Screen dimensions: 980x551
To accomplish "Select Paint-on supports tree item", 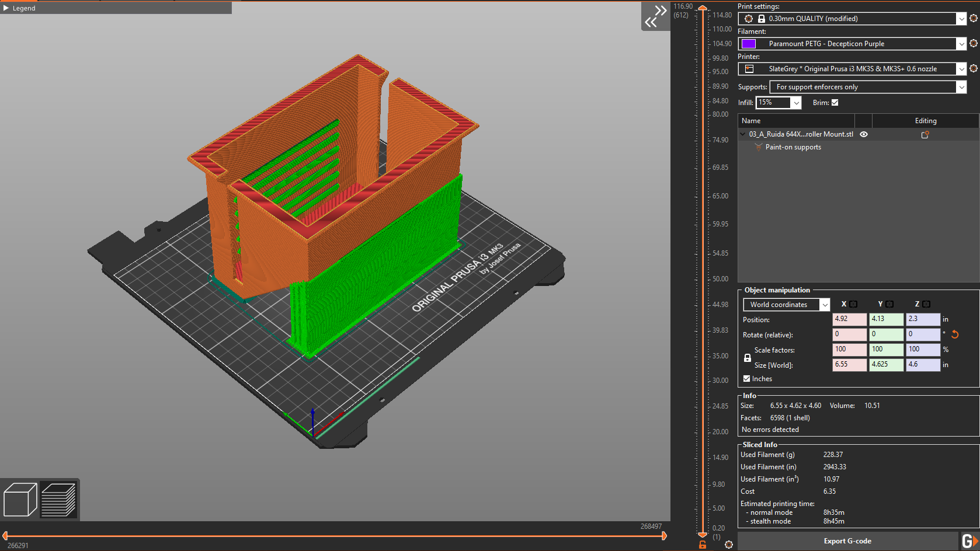I will [x=793, y=147].
